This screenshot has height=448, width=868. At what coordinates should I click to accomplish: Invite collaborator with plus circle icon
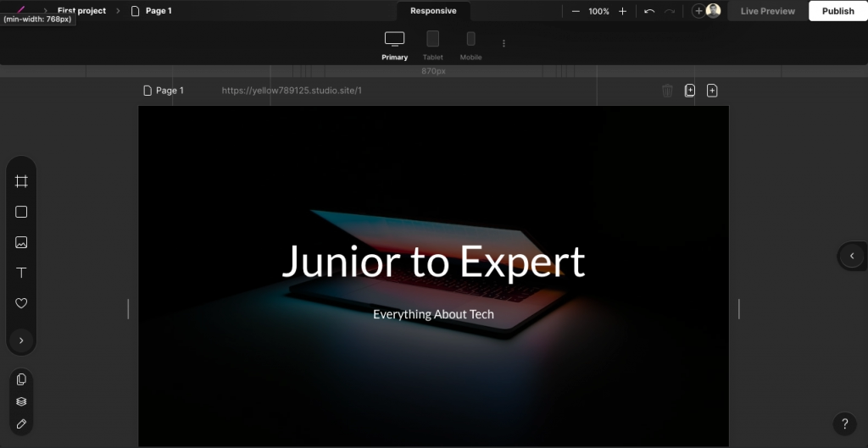click(698, 11)
